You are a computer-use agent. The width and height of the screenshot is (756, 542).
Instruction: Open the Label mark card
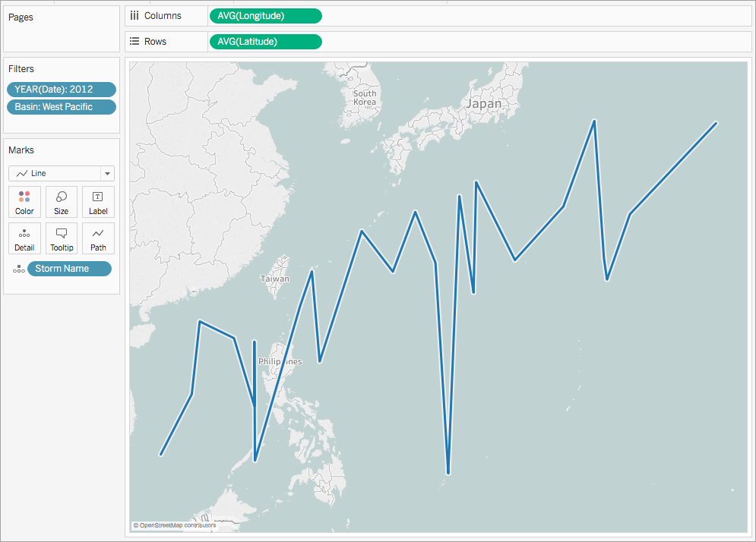click(98, 203)
